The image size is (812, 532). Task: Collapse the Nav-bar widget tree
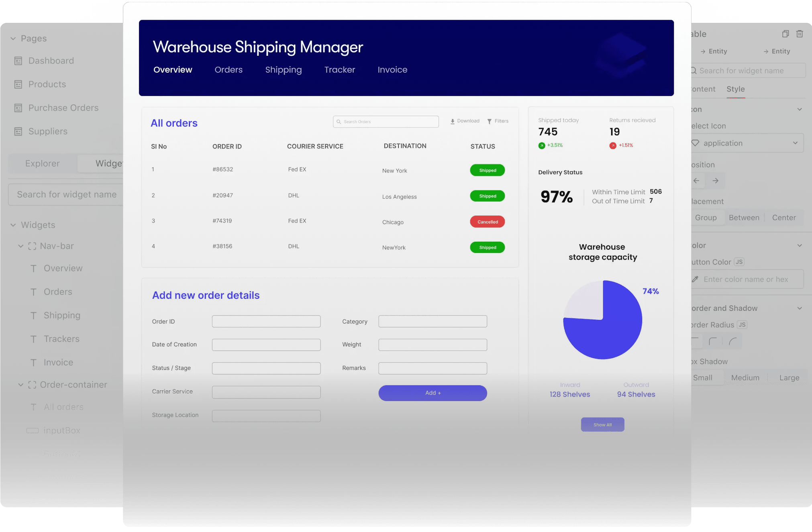tap(21, 246)
